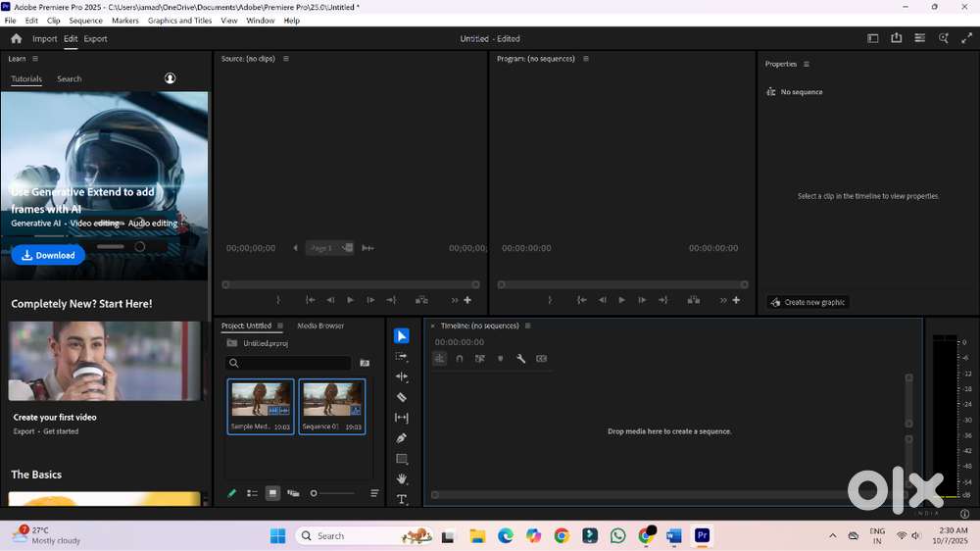
Task: Choose the Hand tool
Action: pyautogui.click(x=402, y=478)
